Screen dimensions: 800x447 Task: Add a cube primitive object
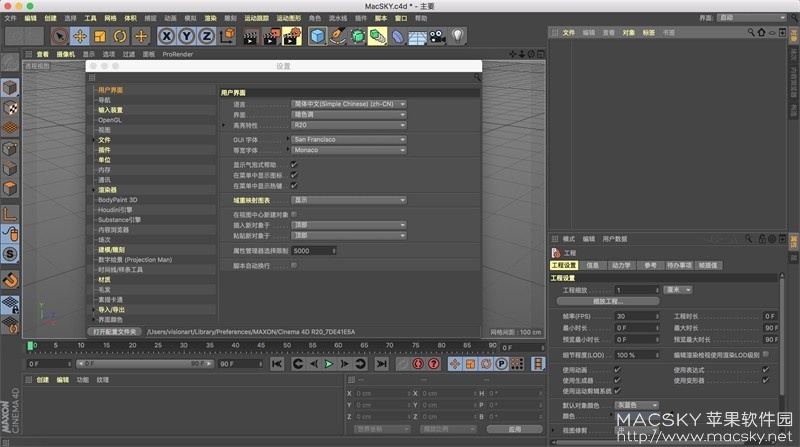317,36
